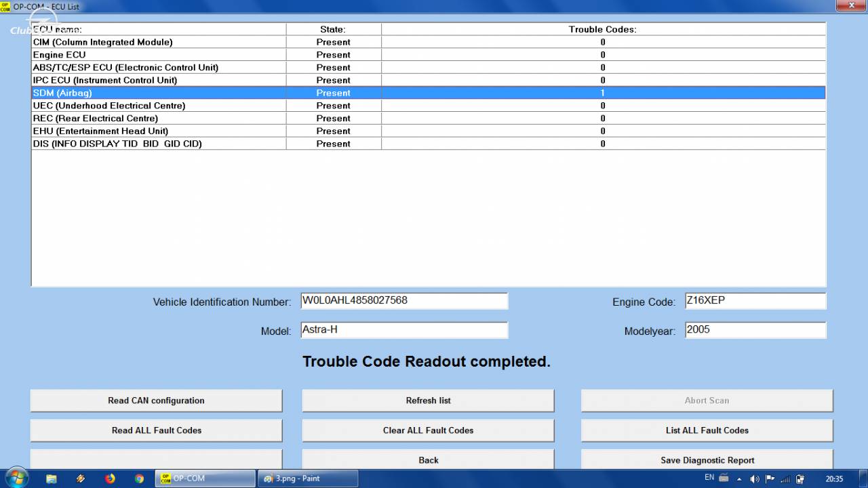868x488 pixels.
Task: Click the on-screen keyboard tray icon
Action: point(724,479)
